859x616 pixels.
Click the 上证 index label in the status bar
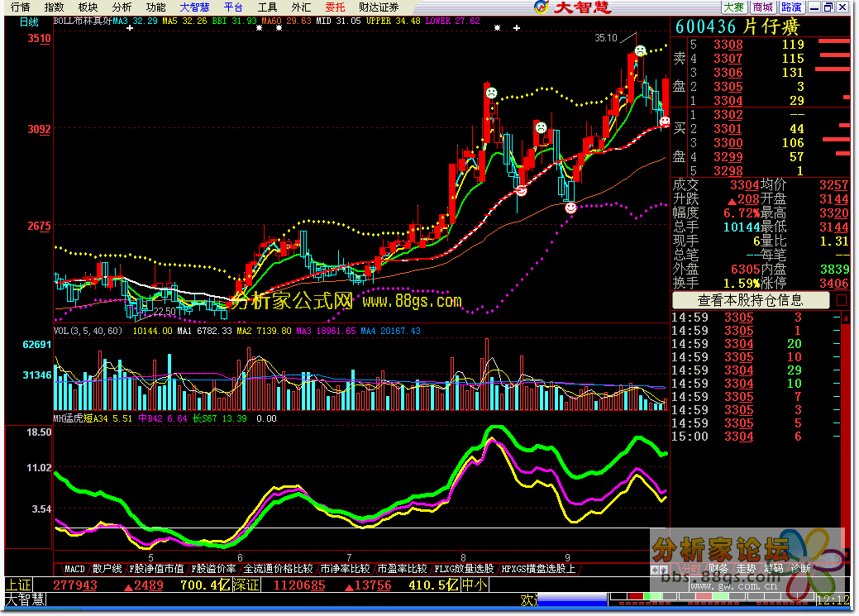18,585
